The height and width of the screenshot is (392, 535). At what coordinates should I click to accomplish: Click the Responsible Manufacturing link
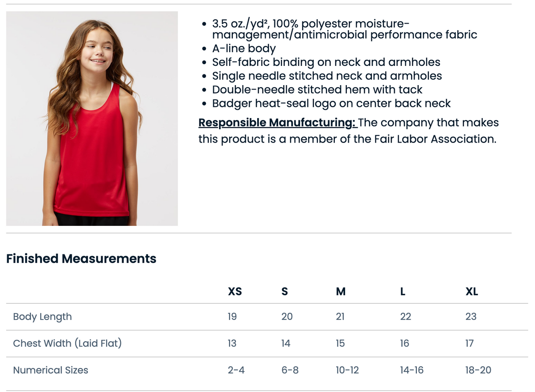pyautogui.click(x=278, y=122)
